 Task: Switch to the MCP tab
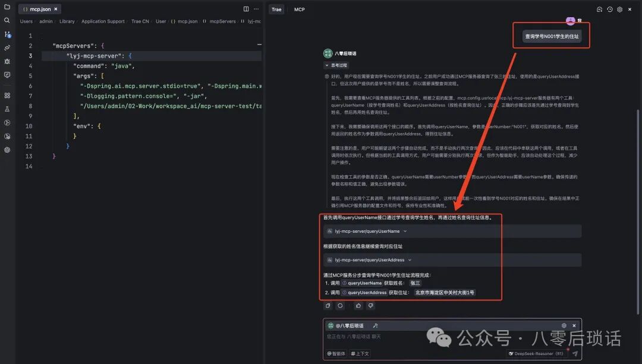coord(299,9)
